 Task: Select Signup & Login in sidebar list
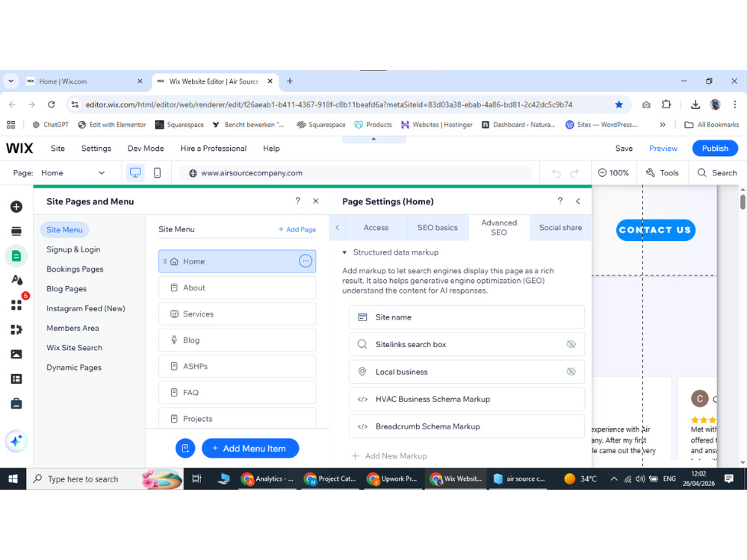pyautogui.click(x=73, y=249)
